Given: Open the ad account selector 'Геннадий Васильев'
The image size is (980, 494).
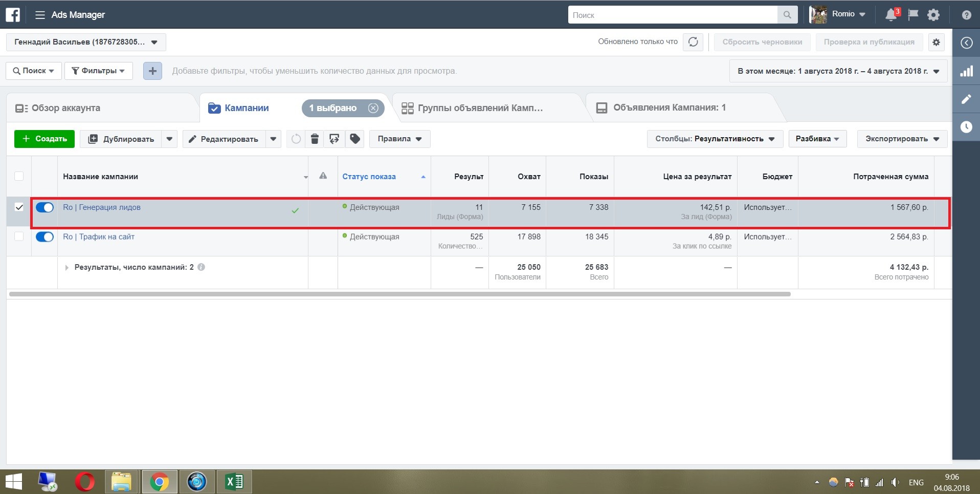Looking at the screenshot, I should [x=86, y=42].
